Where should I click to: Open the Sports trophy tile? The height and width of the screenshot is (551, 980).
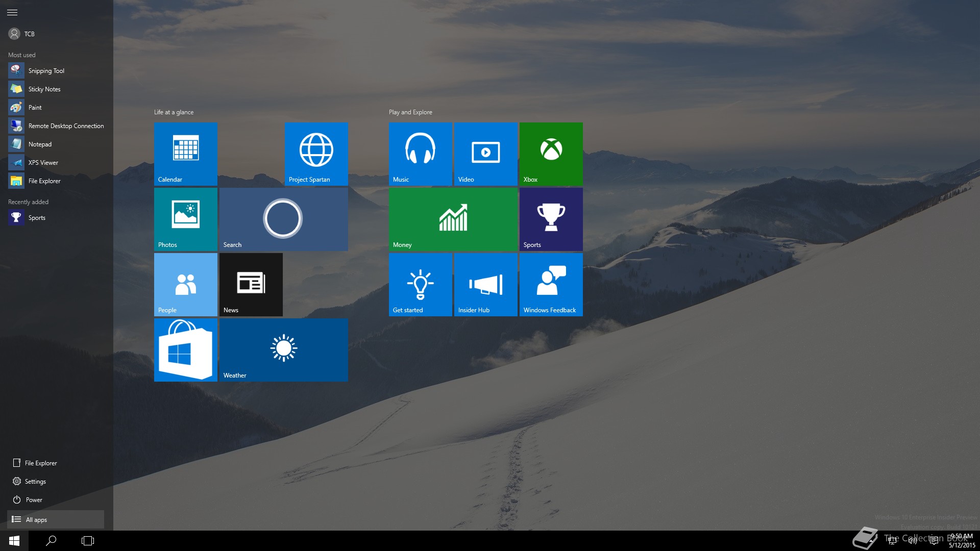[x=551, y=219]
